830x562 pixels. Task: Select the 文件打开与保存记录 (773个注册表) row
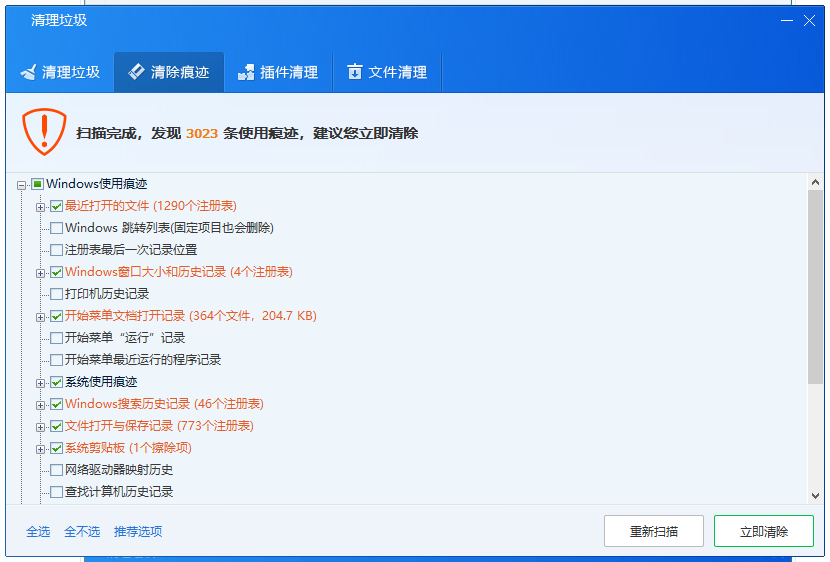(159, 426)
